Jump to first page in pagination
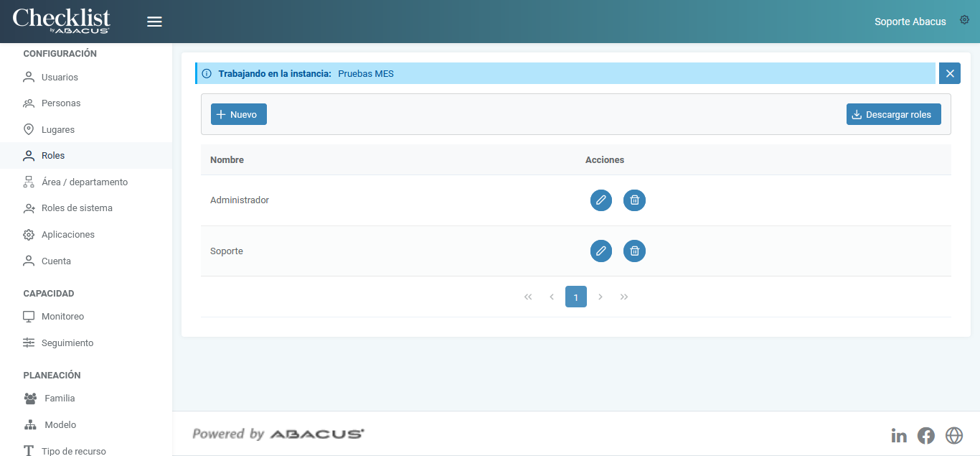 (x=528, y=297)
